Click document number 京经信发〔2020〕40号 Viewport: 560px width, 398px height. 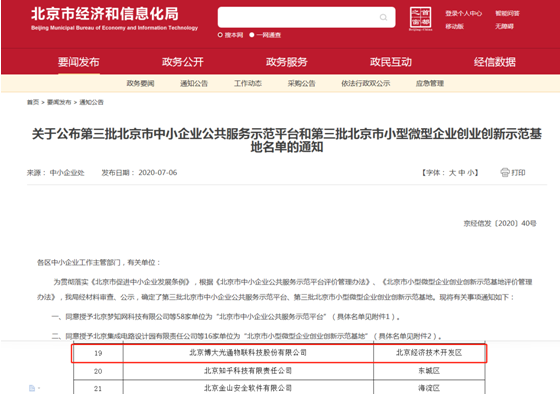pyautogui.click(x=500, y=223)
